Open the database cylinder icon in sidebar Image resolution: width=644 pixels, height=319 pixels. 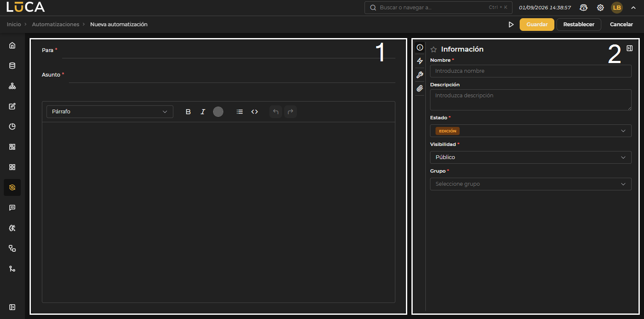click(x=12, y=66)
